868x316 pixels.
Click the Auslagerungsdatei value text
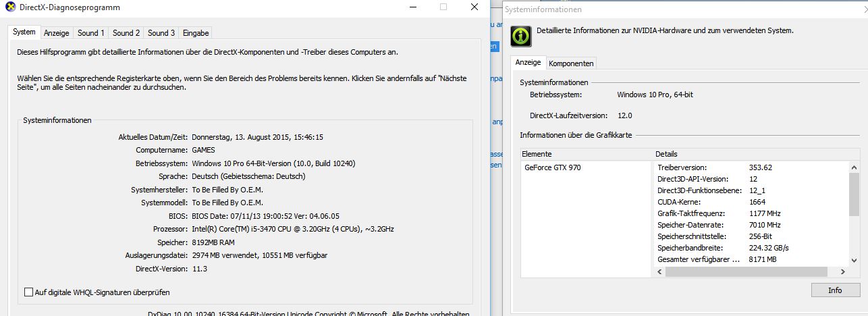261,255
